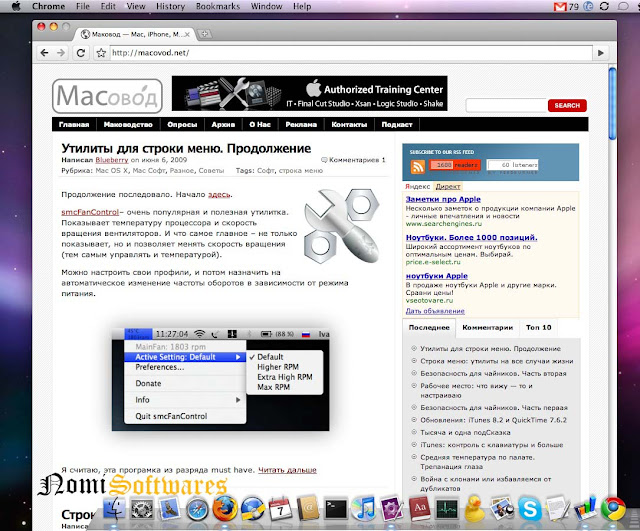Viewport: 640px width, 531px height.
Task: Click the Маковод site logo
Action: 107,96
